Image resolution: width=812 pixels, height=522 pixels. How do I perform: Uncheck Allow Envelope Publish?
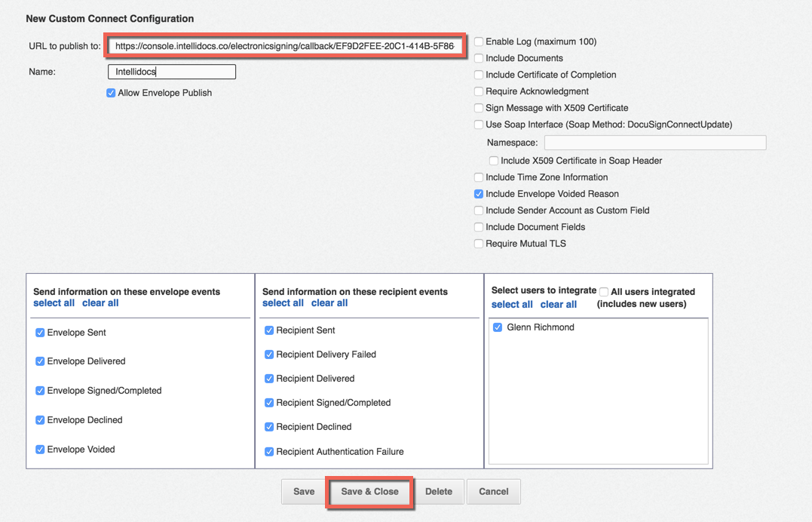click(111, 93)
